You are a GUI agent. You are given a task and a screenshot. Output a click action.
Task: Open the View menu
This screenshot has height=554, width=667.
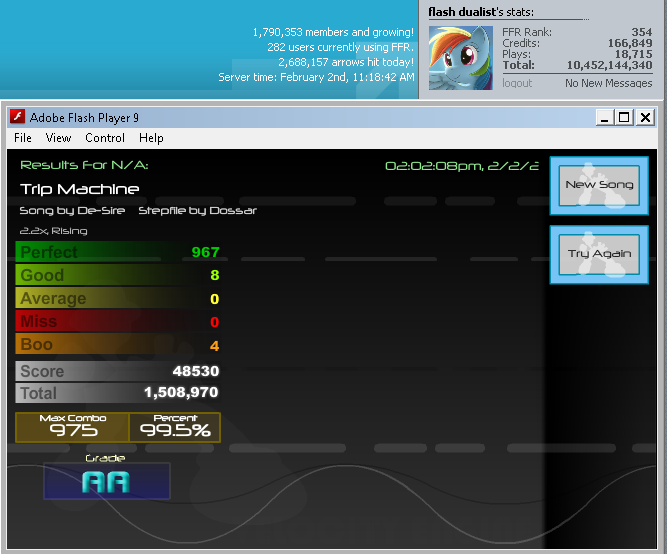58,138
